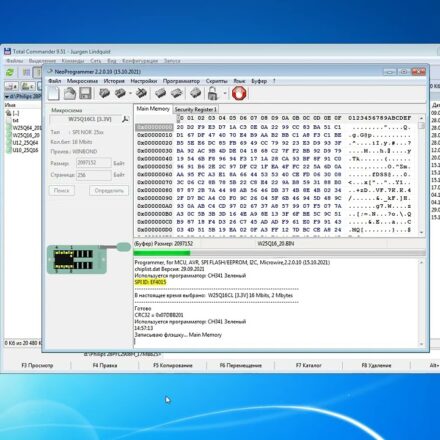Open the Write chip icon's dropdown arrow

click(130, 93)
